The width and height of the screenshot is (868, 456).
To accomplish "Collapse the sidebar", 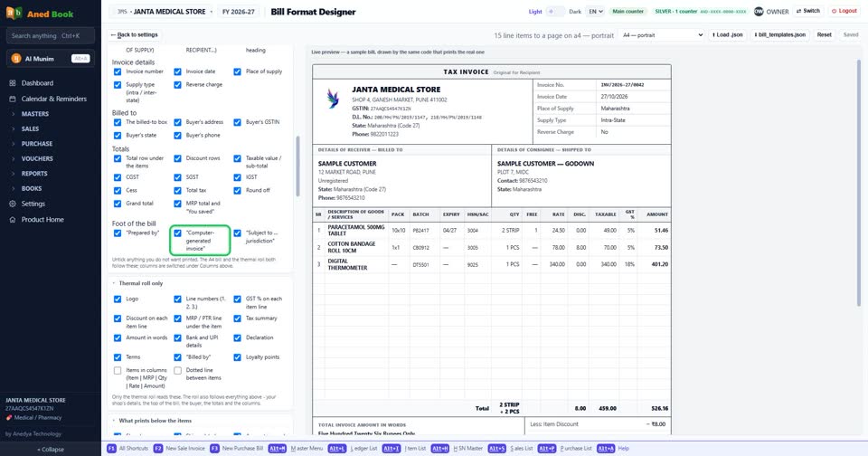I will coord(51,450).
